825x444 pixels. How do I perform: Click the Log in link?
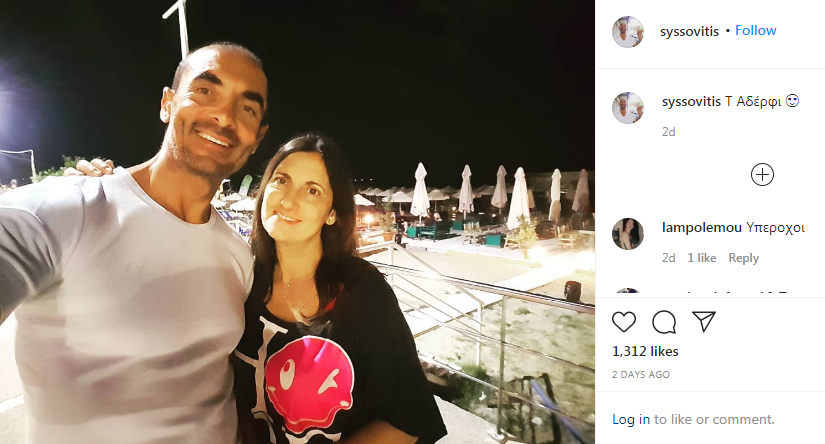[631, 419]
